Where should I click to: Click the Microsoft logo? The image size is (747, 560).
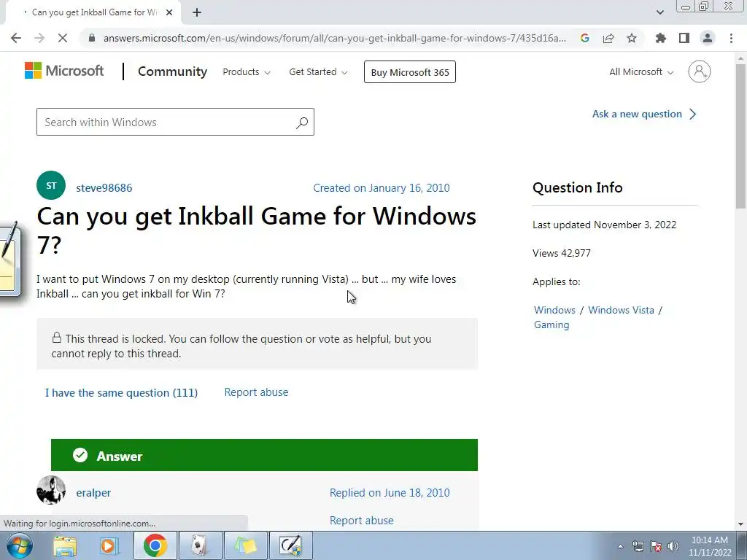coord(64,71)
